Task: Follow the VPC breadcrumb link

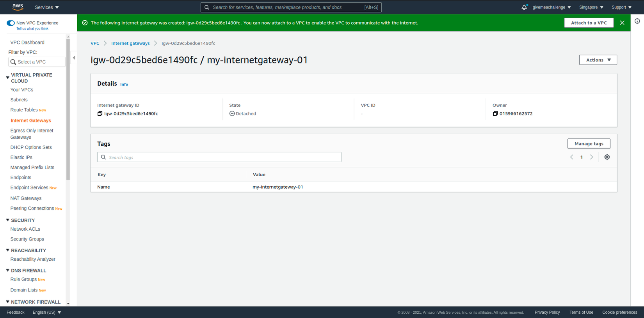Action: (x=95, y=43)
